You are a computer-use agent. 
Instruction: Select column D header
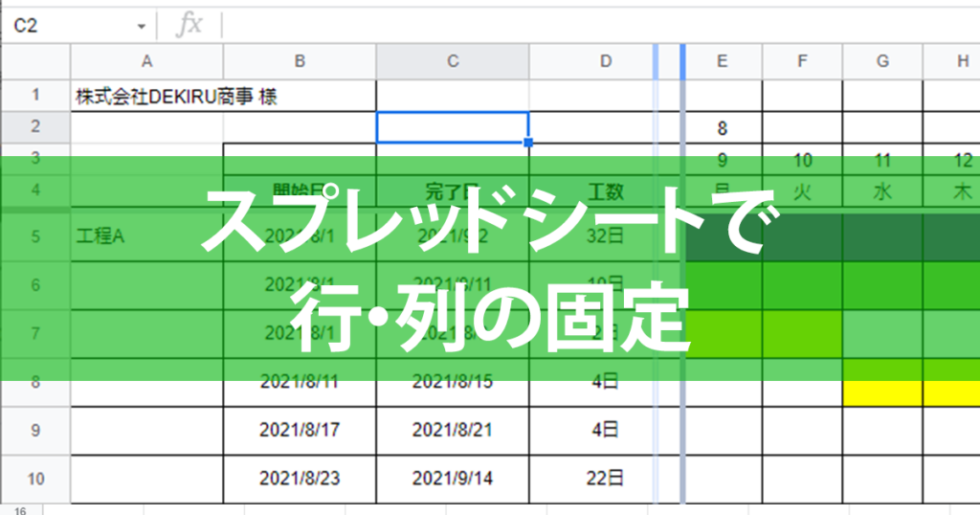(606, 61)
